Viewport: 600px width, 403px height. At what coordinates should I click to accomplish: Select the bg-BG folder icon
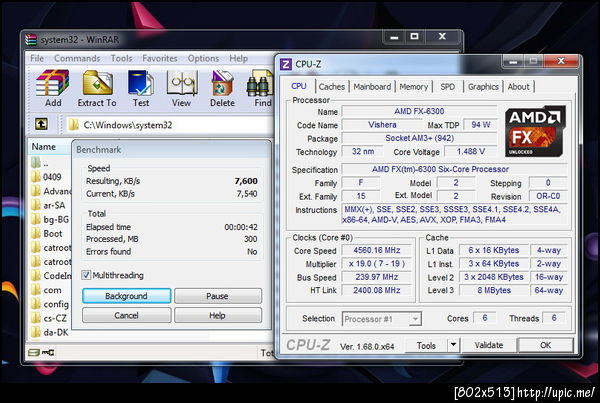(36, 219)
